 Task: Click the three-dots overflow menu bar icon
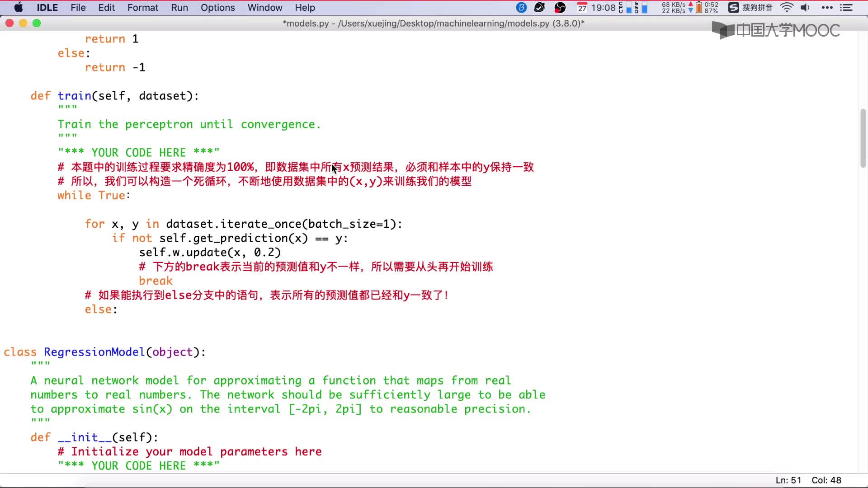click(827, 8)
